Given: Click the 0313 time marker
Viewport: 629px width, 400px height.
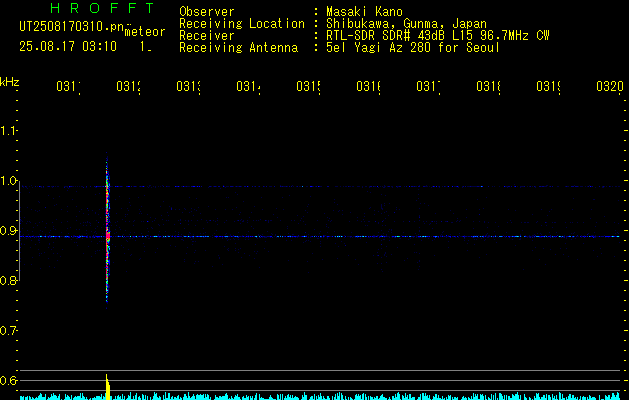Looking at the screenshot, I should point(188,86).
